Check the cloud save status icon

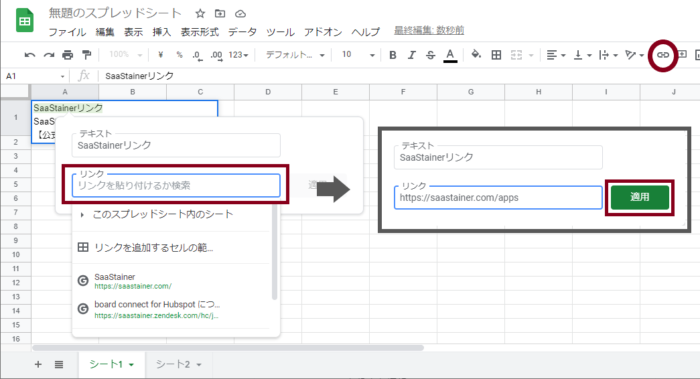tap(240, 14)
